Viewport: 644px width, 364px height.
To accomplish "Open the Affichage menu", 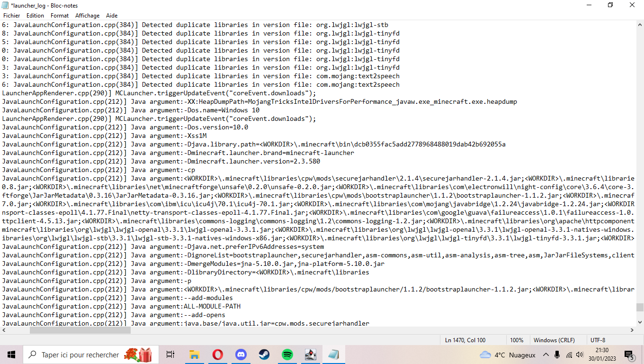I will point(88,16).
